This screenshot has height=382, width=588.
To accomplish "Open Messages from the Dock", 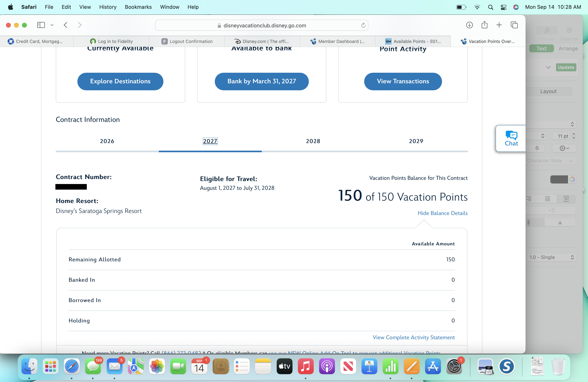I will [x=93, y=366].
